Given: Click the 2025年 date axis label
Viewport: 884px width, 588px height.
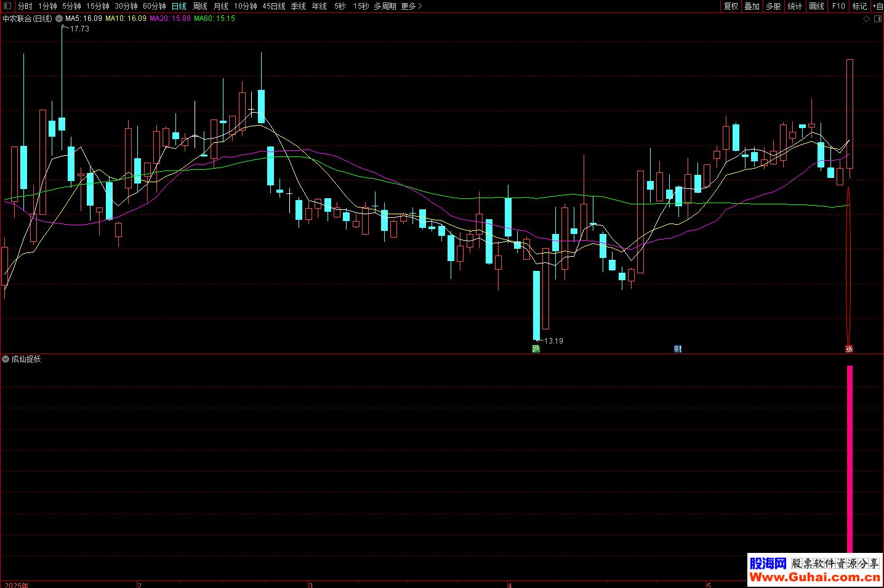Looking at the screenshot, I should click(17, 585).
